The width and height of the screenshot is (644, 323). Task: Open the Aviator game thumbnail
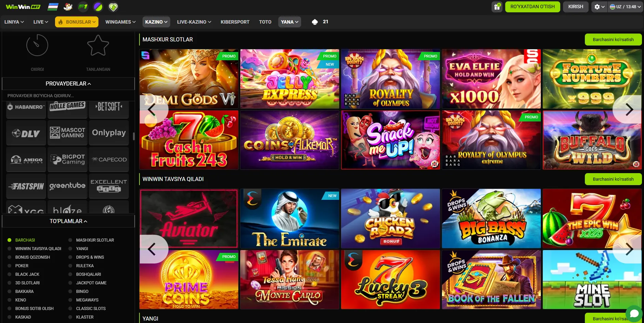(x=189, y=218)
